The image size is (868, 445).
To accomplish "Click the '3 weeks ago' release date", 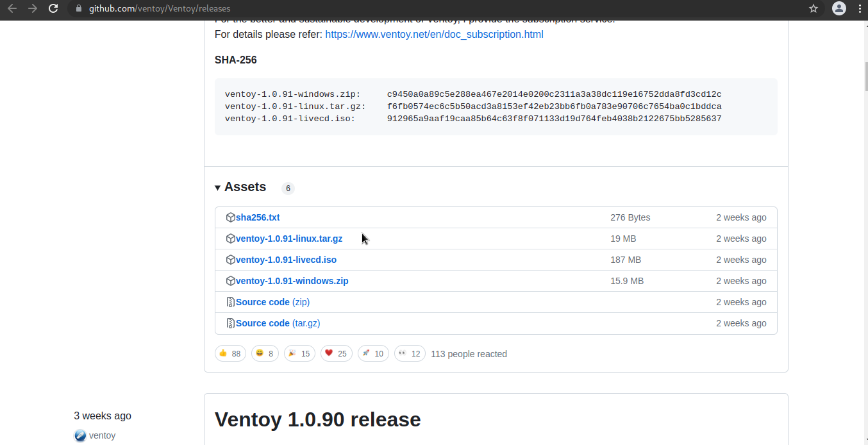I will [x=103, y=416].
